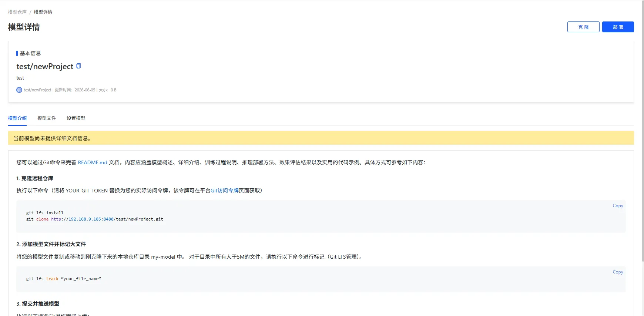Click the test/newProject title text
The height and width of the screenshot is (316, 644).
45,67
